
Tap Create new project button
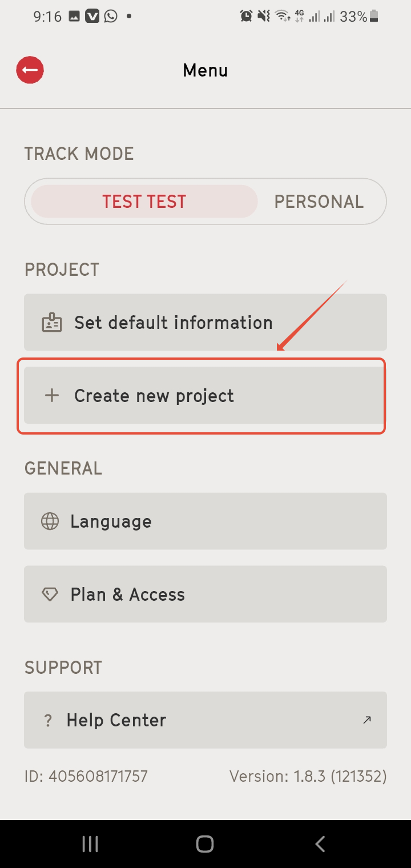[204, 395]
